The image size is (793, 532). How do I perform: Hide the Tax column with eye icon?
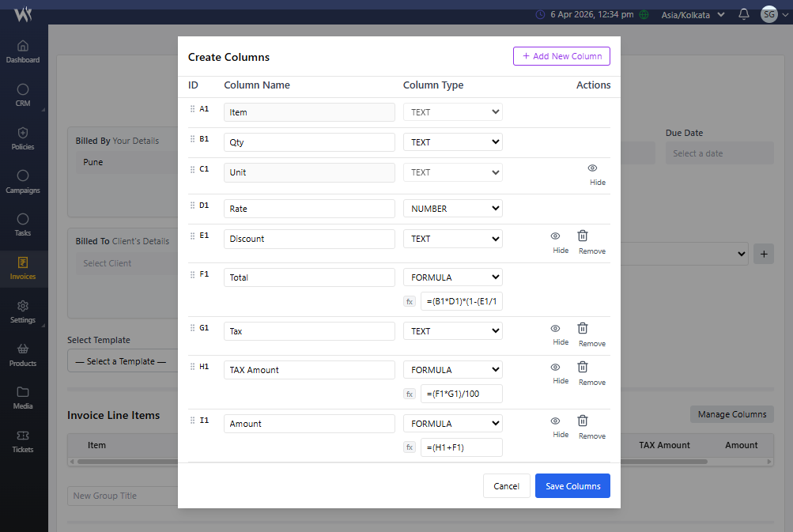[x=555, y=328]
